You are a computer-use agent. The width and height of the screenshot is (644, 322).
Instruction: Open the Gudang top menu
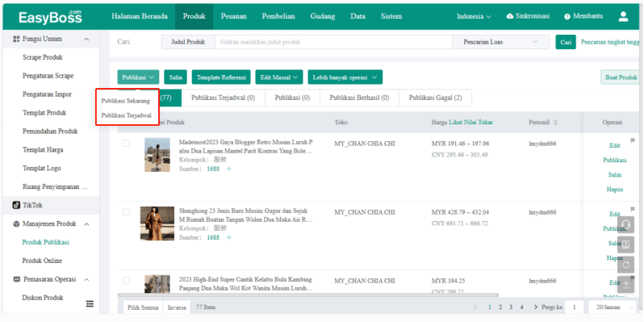click(323, 16)
